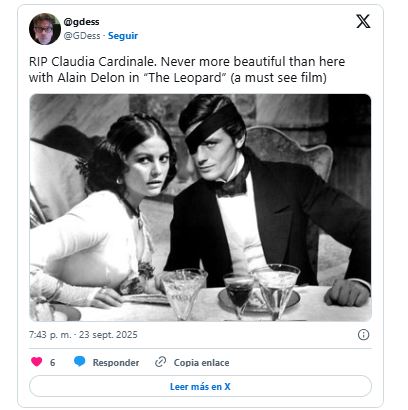The image size is (408, 410).
Task: Click the like count number 6
Action: pos(52,363)
